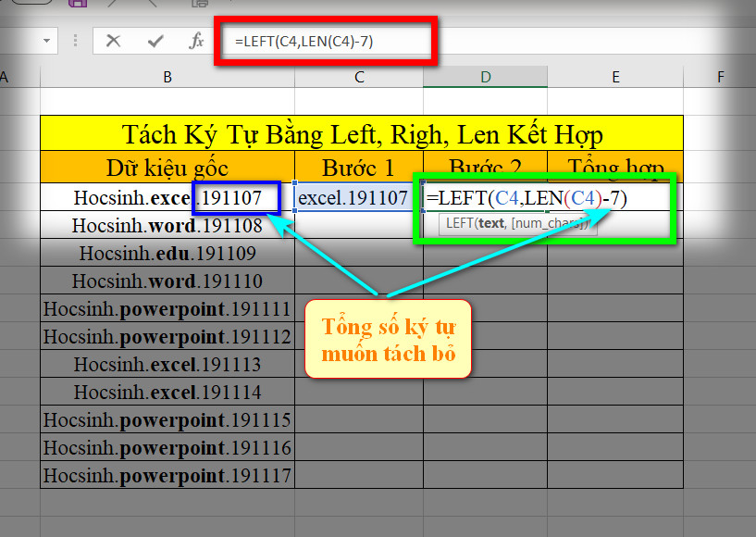Open Insert Function via the fx icon
This screenshot has height=537, width=756.
coord(196,41)
